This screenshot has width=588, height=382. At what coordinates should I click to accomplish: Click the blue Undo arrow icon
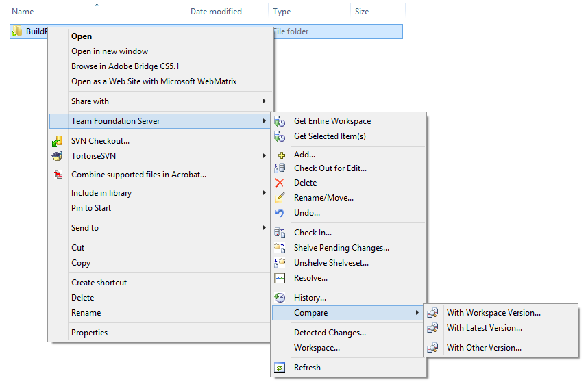point(280,213)
